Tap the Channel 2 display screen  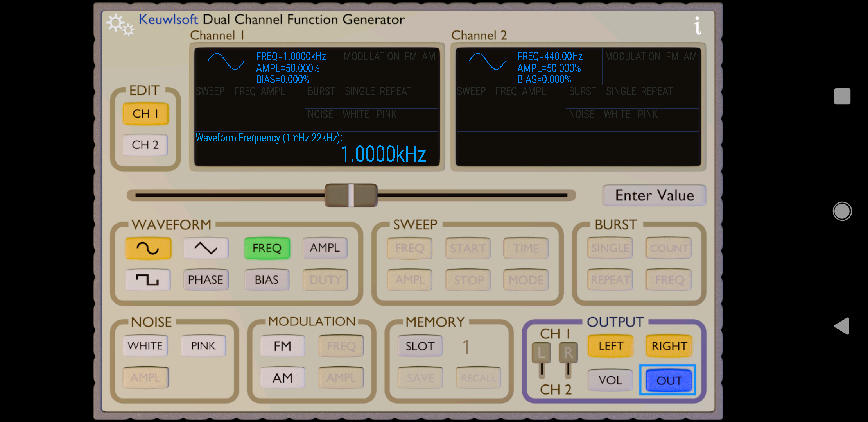click(578, 107)
